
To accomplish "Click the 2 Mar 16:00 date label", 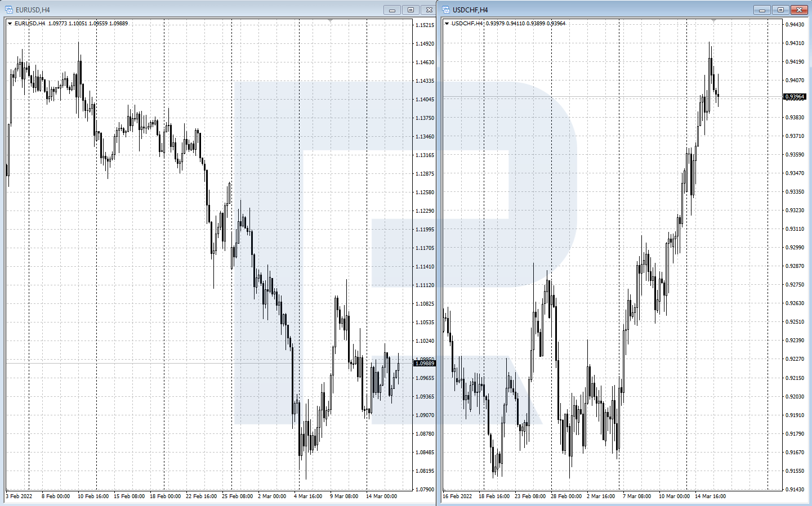I will click(601, 496).
